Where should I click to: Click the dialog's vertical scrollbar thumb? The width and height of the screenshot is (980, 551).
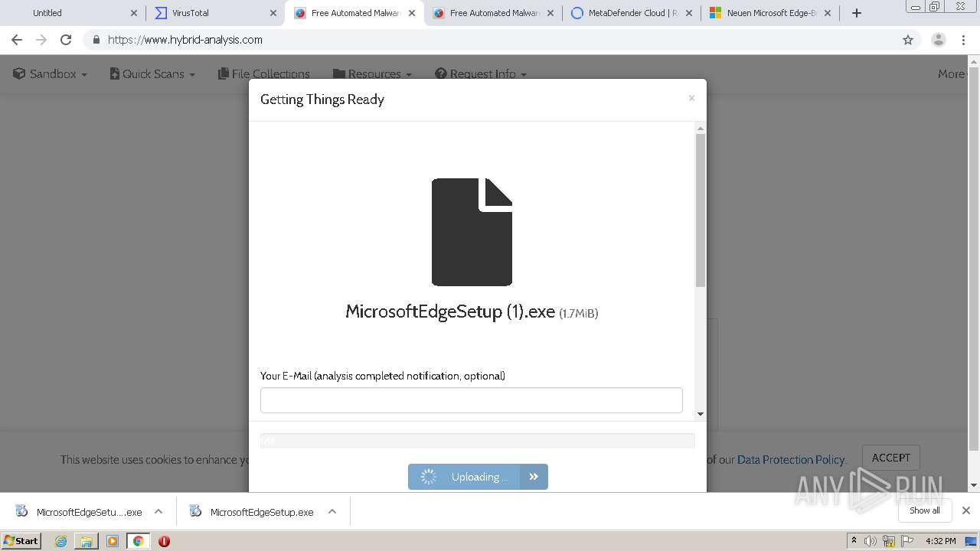click(x=700, y=210)
